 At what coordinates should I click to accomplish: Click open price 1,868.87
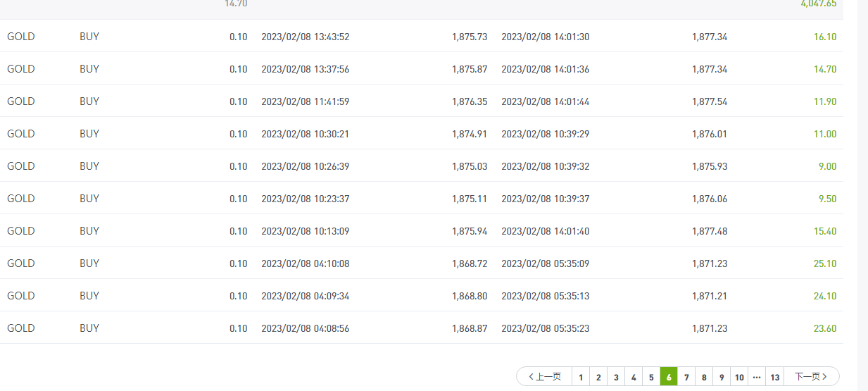(470, 328)
